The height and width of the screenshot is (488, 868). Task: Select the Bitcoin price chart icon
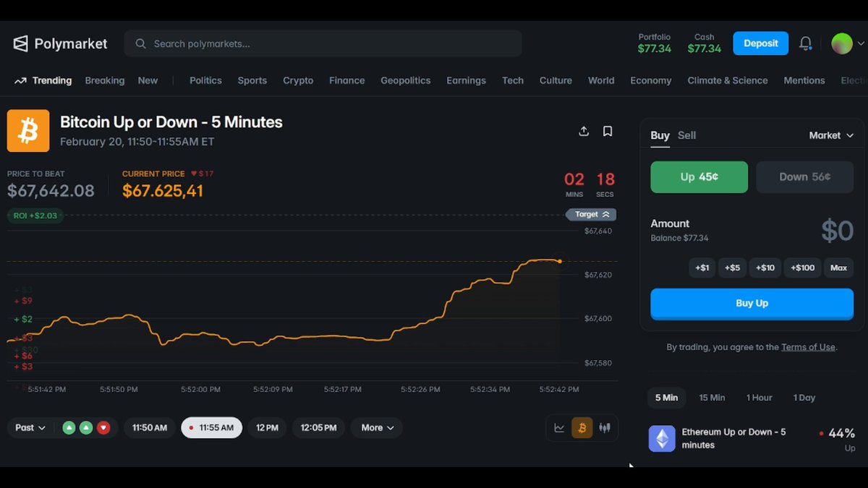[582, 427]
